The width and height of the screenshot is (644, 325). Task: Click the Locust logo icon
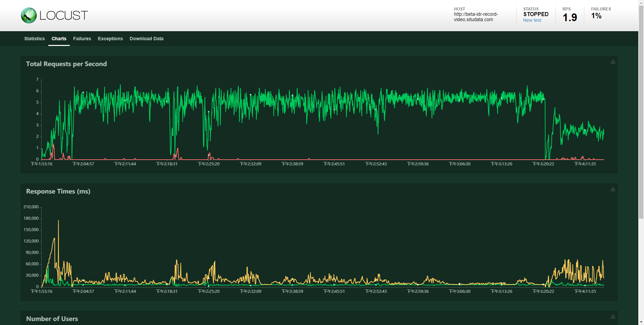click(29, 15)
